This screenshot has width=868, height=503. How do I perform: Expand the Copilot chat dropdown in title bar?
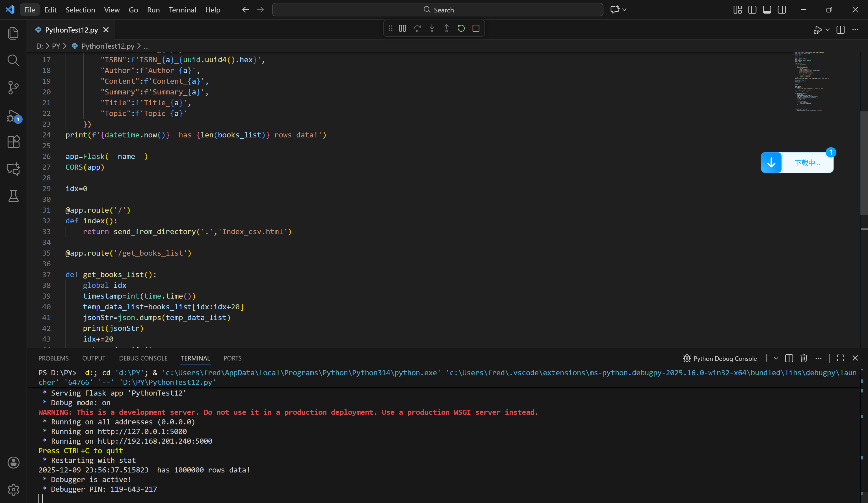pos(624,10)
